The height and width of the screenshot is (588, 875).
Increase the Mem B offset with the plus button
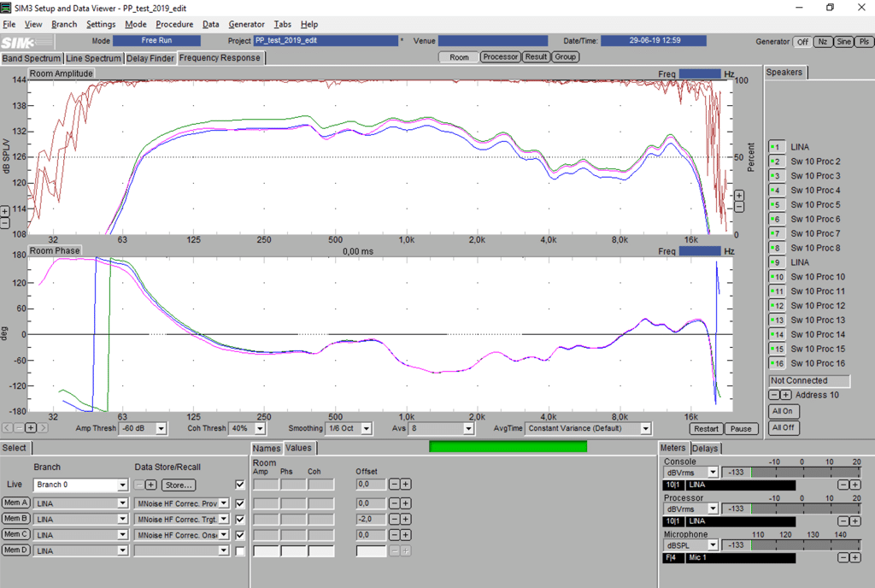click(406, 519)
